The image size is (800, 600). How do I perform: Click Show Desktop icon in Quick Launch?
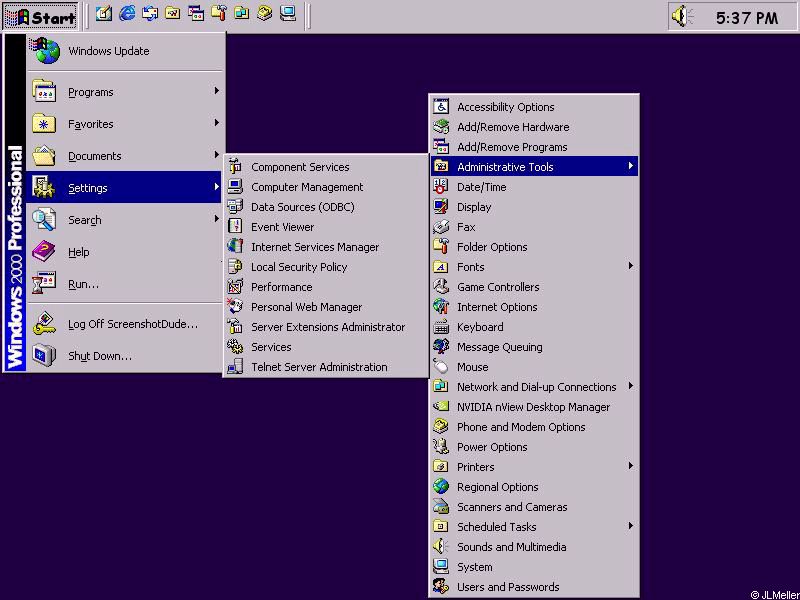(x=104, y=14)
